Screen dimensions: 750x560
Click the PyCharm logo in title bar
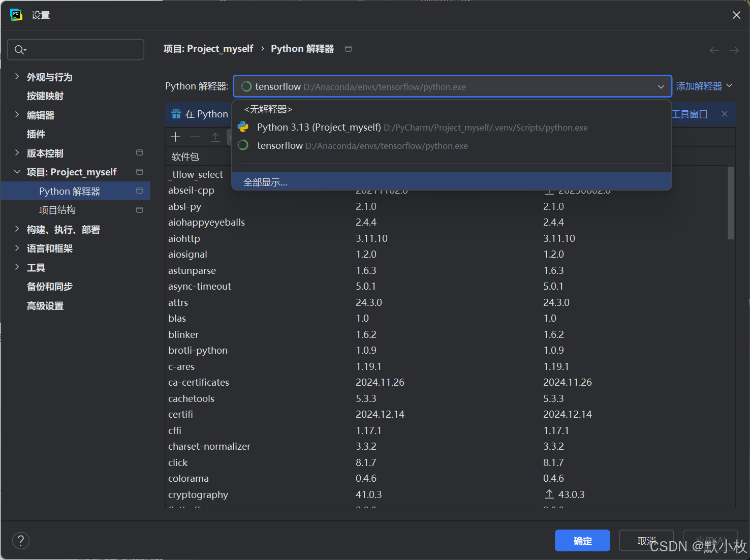tap(16, 15)
